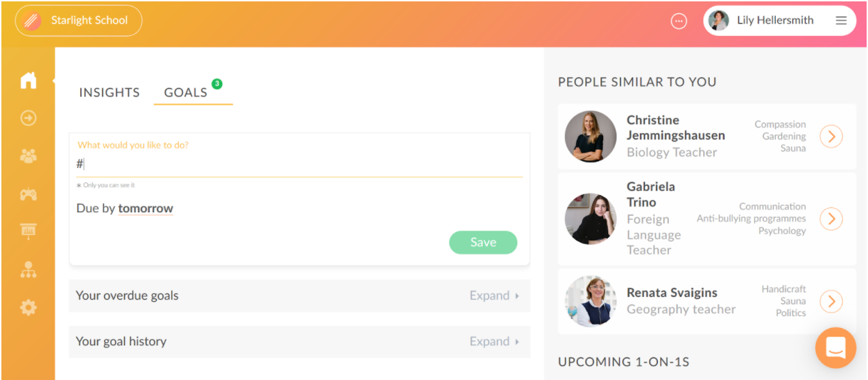The height and width of the screenshot is (380, 868).
Task: Click the three-dots chat icon in header
Action: click(x=679, y=21)
